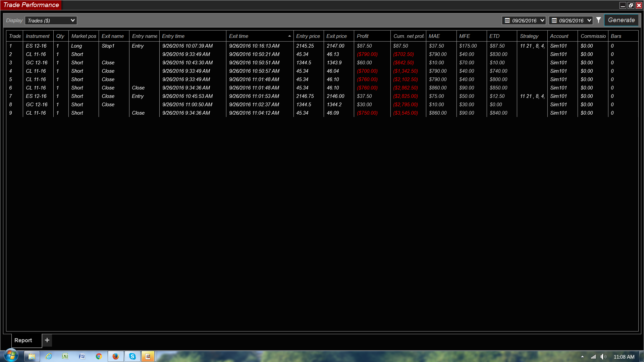Launch Chrome from the taskbar
Image resolution: width=644 pixels, height=362 pixels.
pyautogui.click(x=99, y=356)
